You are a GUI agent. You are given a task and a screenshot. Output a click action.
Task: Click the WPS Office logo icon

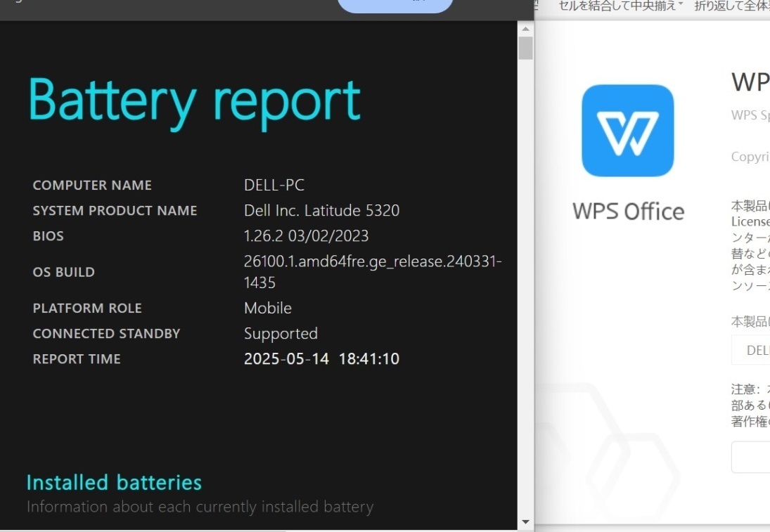627,131
